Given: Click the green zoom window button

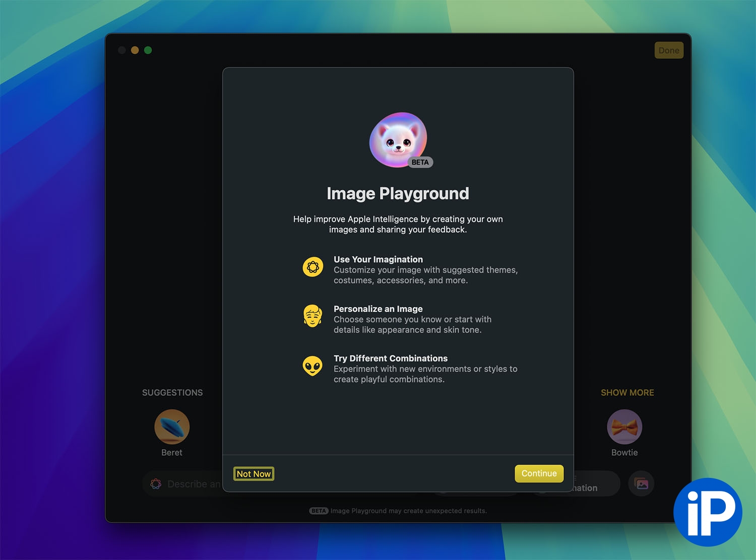Looking at the screenshot, I should [148, 50].
